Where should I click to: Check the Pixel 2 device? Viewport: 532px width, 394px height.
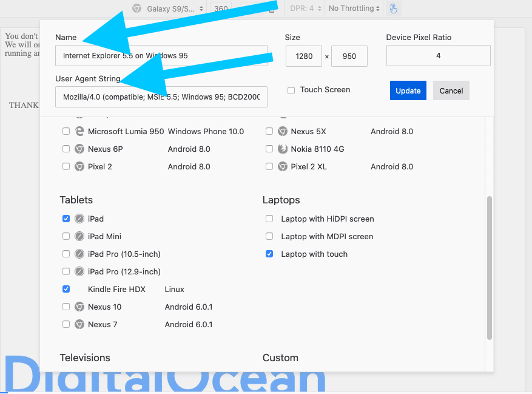click(x=66, y=166)
